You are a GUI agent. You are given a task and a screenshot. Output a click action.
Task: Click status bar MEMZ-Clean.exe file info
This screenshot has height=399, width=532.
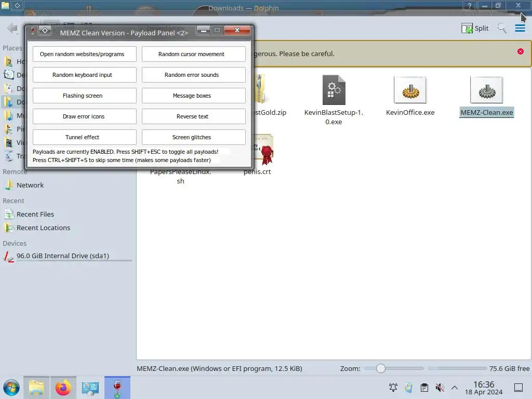point(219,368)
